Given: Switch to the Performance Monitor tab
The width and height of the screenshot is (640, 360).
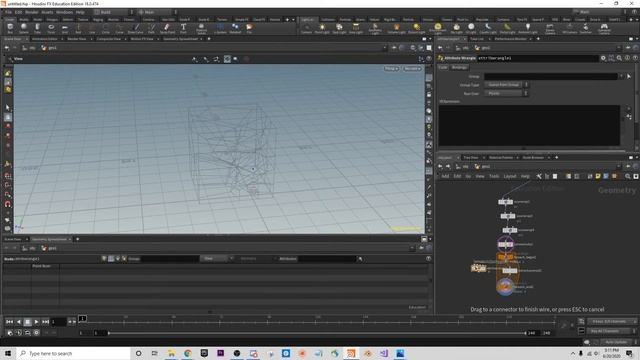Looking at the screenshot, I should (510, 39).
